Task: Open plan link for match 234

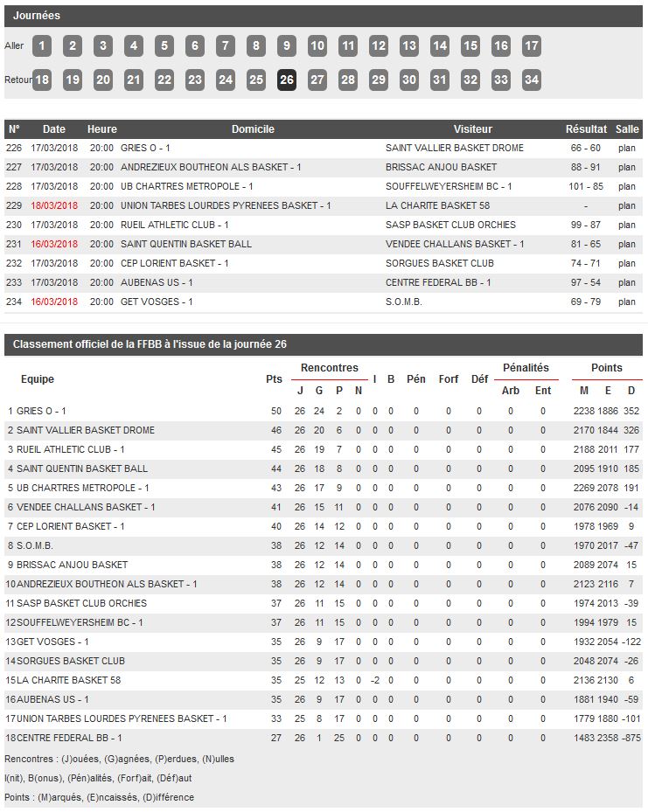Action: click(x=627, y=302)
